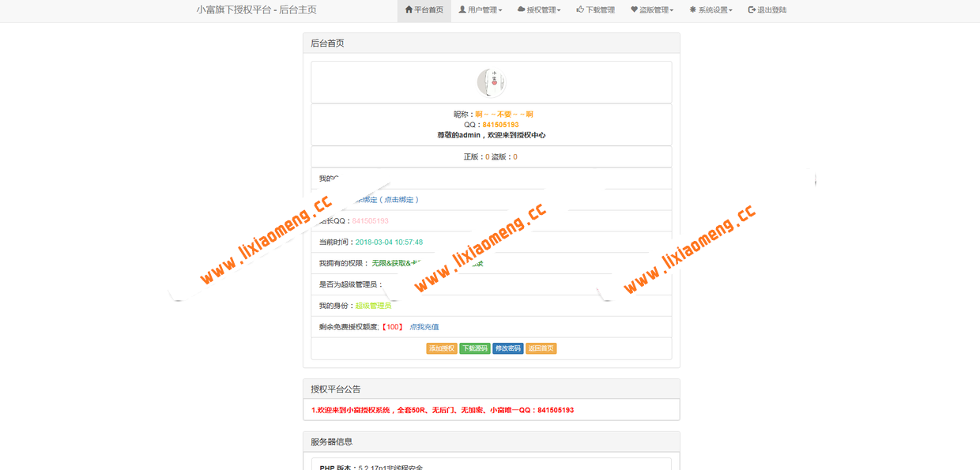Click the home icon beside 平台首页
The width and height of the screenshot is (980, 470).
pos(408,10)
